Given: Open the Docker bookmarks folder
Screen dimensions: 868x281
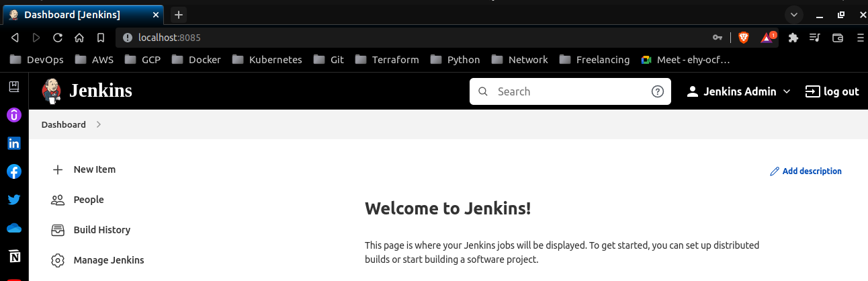Looking at the screenshot, I should point(196,60).
